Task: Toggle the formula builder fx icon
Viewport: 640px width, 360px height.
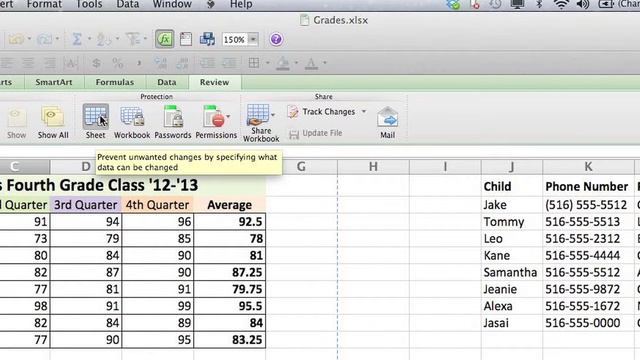Action: [164, 40]
